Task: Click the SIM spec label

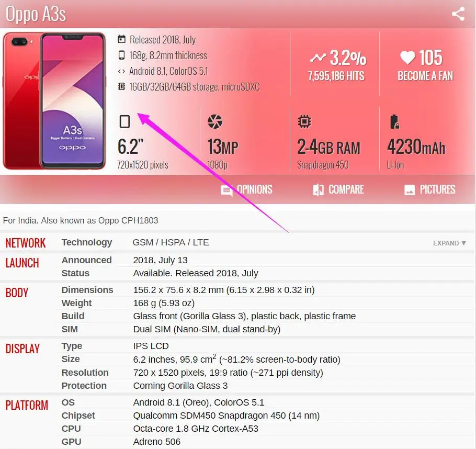Action: (x=70, y=329)
